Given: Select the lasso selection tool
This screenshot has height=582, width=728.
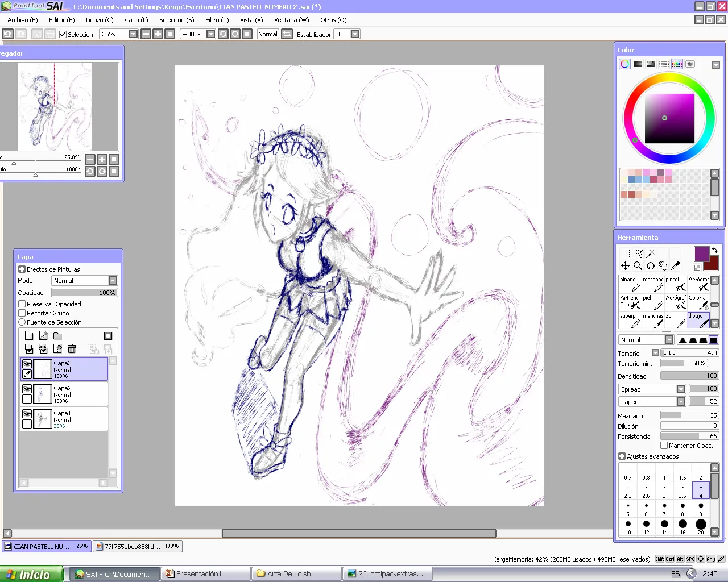Looking at the screenshot, I should click(638, 253).
